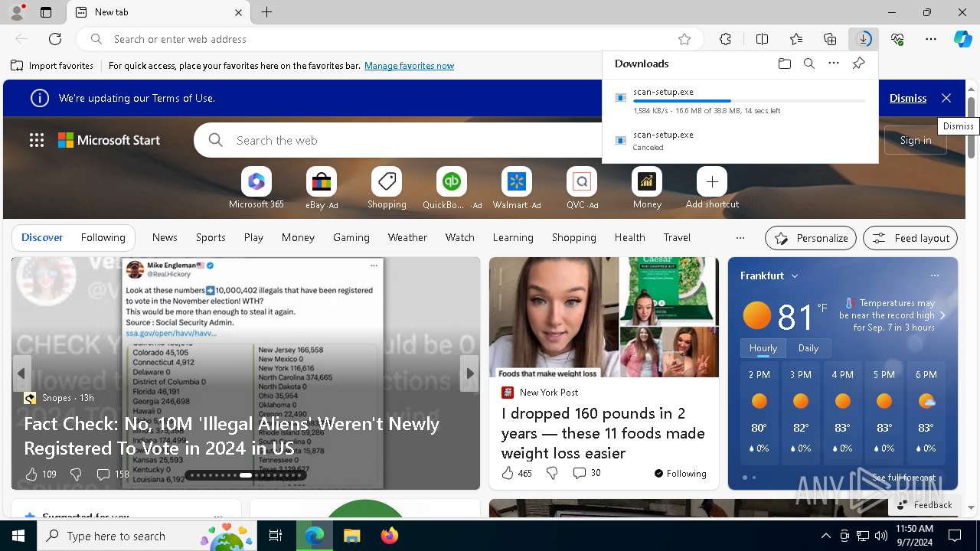The height and width of the screenshot is (551, 980).
Task: Open the eBay ad shortcut
Action: 322,188
